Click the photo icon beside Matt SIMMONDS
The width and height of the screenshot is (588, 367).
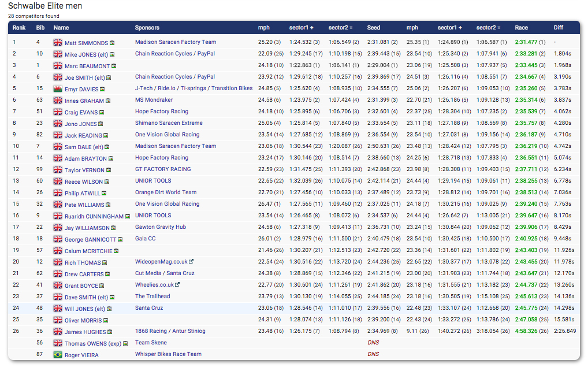pos(112,43)
